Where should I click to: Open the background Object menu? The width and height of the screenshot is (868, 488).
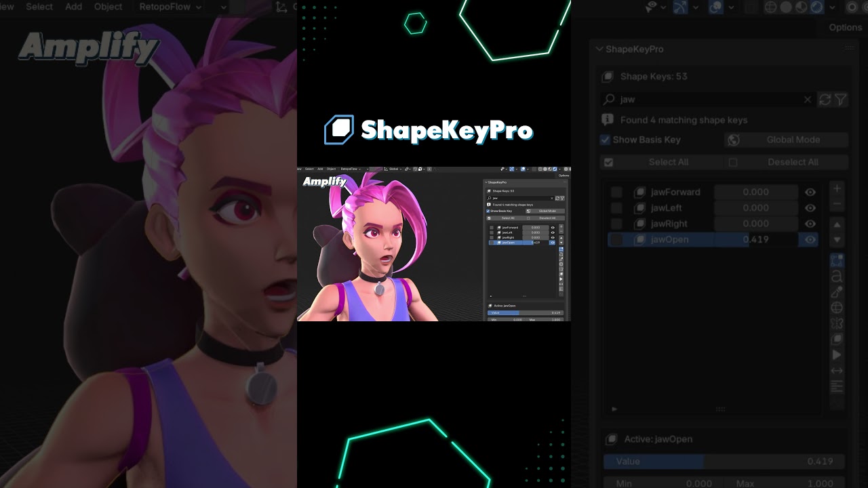108,7
